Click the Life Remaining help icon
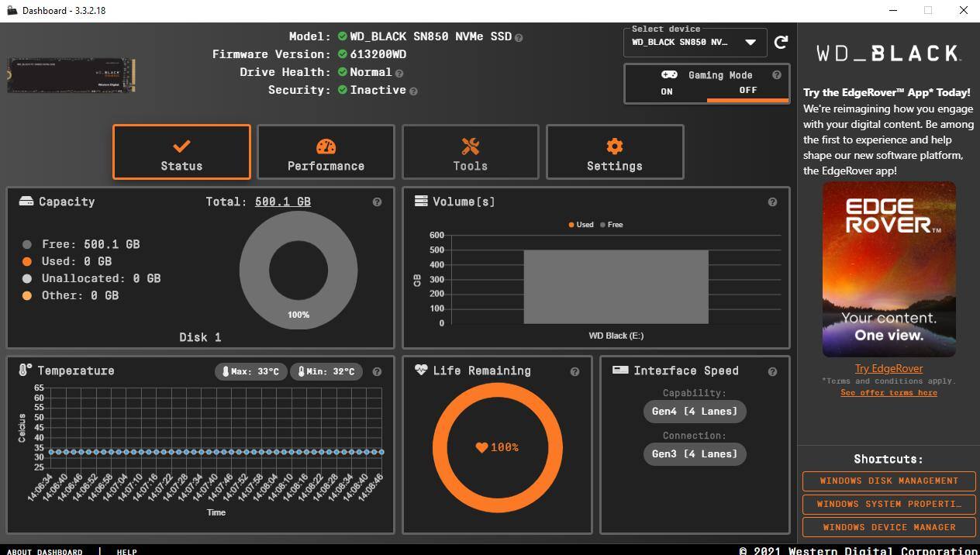The height and width of the screenshot is (555, 980). [x=575, y=372]
